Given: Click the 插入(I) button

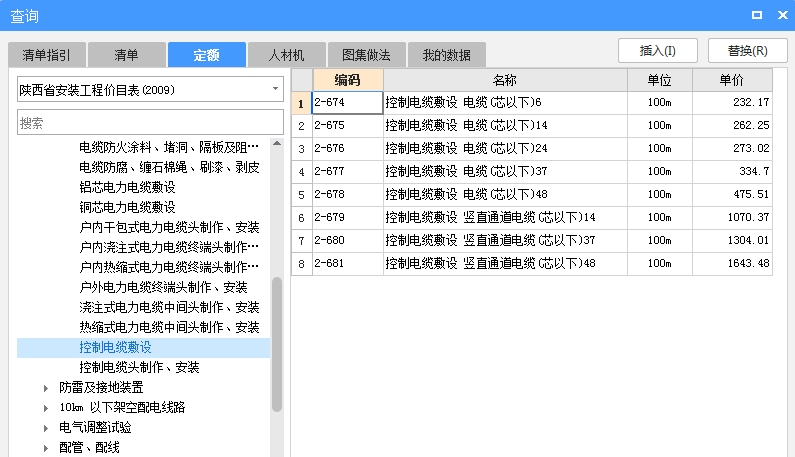Looking at the screenshot, I should click(x=658, y=51).
